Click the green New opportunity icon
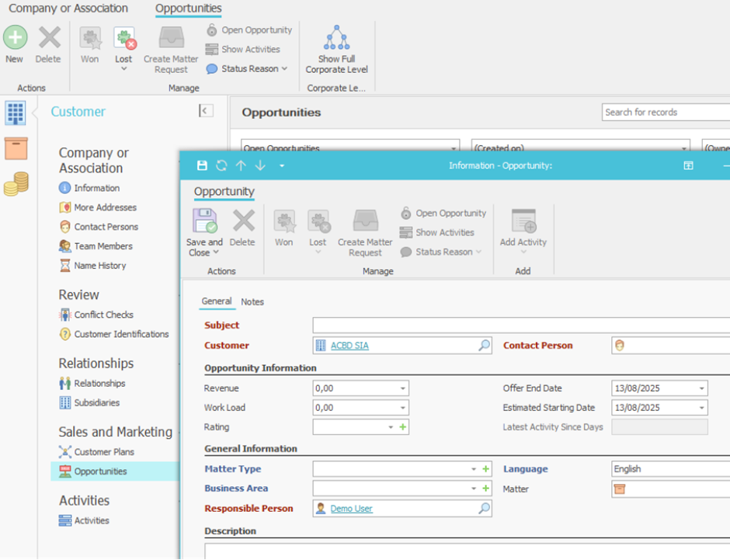The height and width of the screenshot is (560, 730). pos(15,37)
